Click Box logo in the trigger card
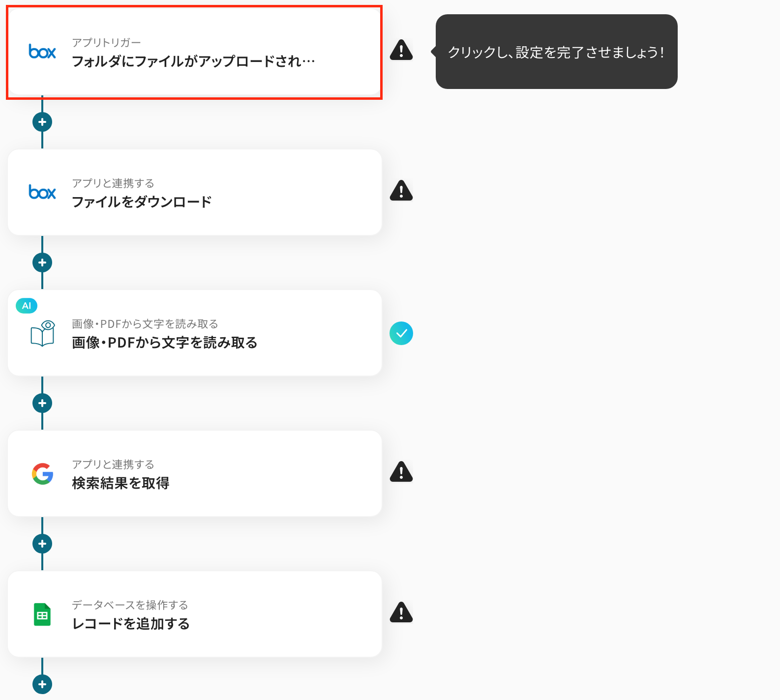 point(42,52)
